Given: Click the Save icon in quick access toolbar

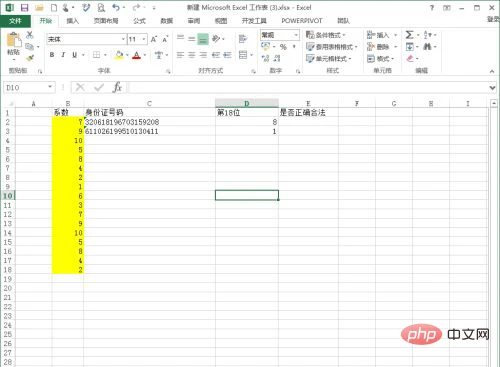Looking at the screenshot, I should pyautogui.click(x=24, y=7).
